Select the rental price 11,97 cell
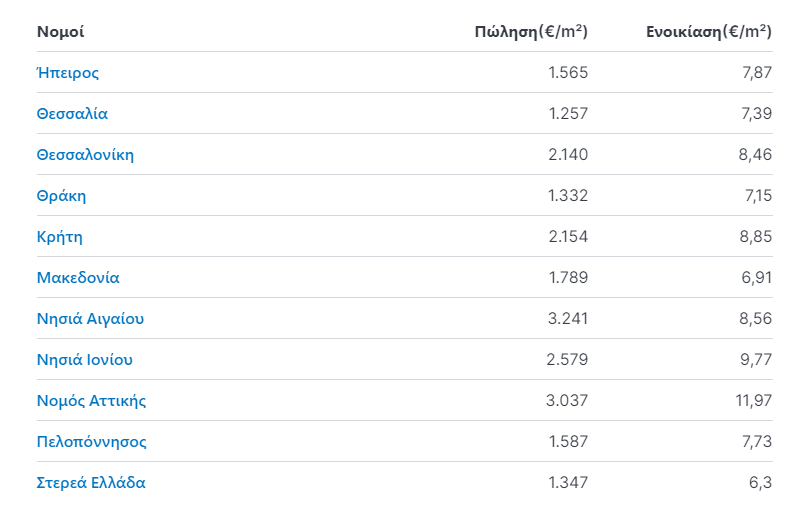The image size is (806, 517). pos(754,401)
